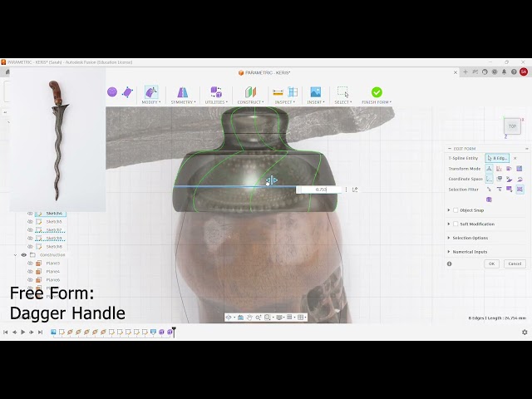Toggle visibility of Sketch4
The image size is (532, 399).
(30, 214)
